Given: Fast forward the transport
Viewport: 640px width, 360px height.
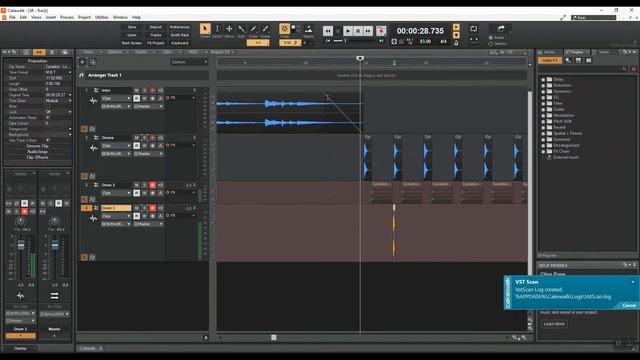Looking at the screenshot, I should point(368,31).
